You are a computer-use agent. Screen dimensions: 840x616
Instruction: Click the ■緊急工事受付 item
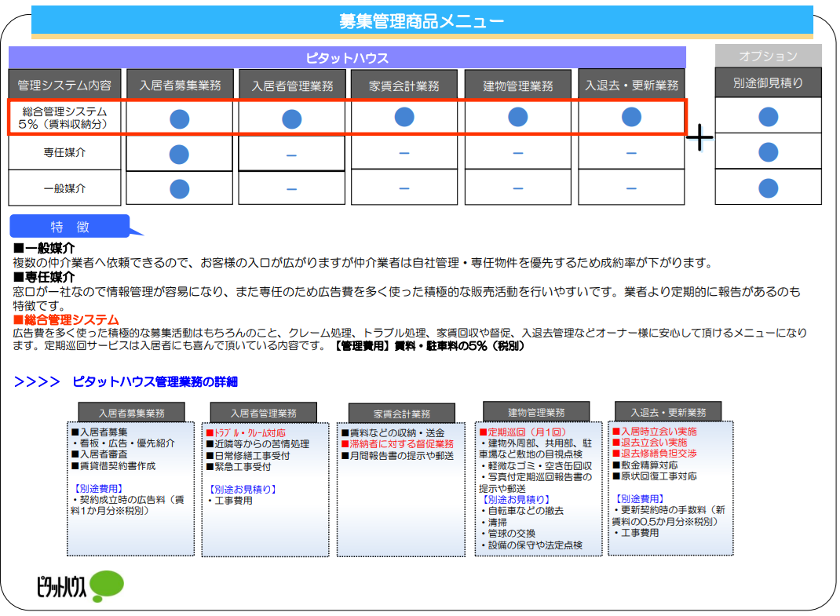pyautogui.click(x=239, y=467)
